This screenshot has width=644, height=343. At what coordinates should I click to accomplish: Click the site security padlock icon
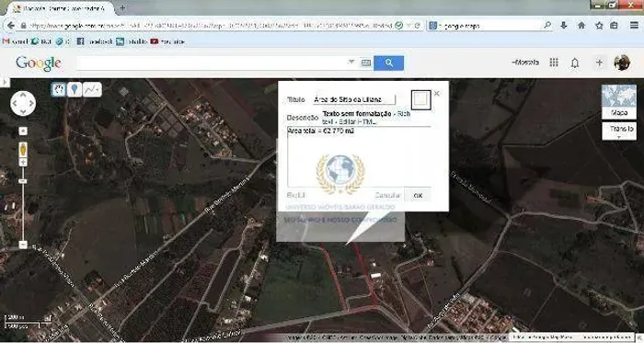tap(24, 26)
